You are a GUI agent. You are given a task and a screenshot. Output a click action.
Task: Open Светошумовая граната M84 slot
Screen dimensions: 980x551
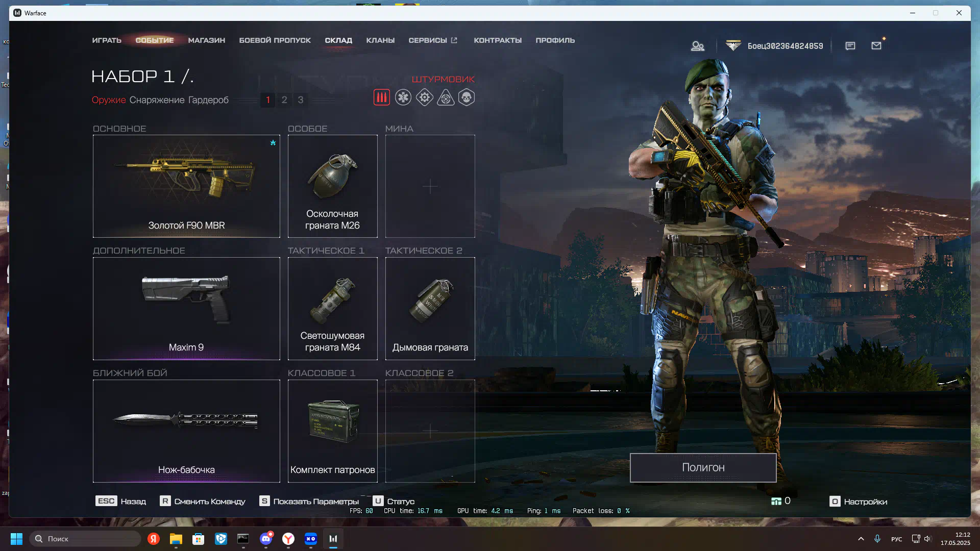click(333, 309)
